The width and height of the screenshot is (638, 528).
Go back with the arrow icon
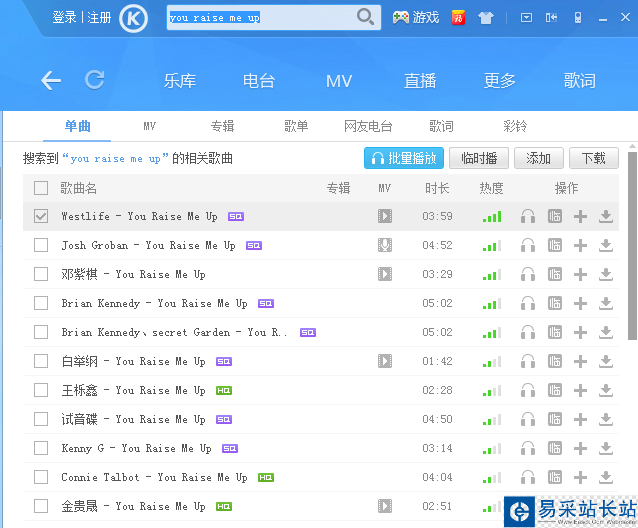51,80
